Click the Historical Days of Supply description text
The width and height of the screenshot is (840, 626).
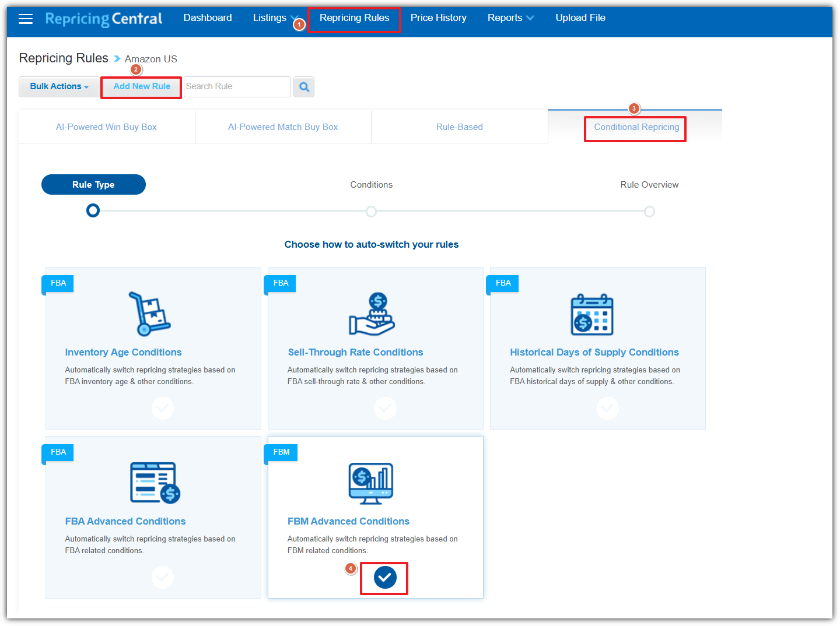click(x=595, y=376)
